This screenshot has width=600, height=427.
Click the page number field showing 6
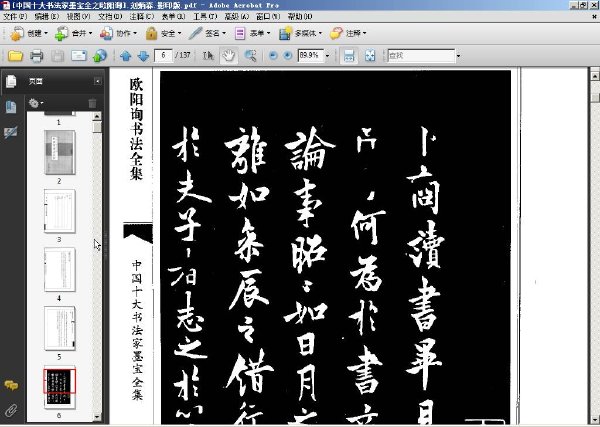163,55
